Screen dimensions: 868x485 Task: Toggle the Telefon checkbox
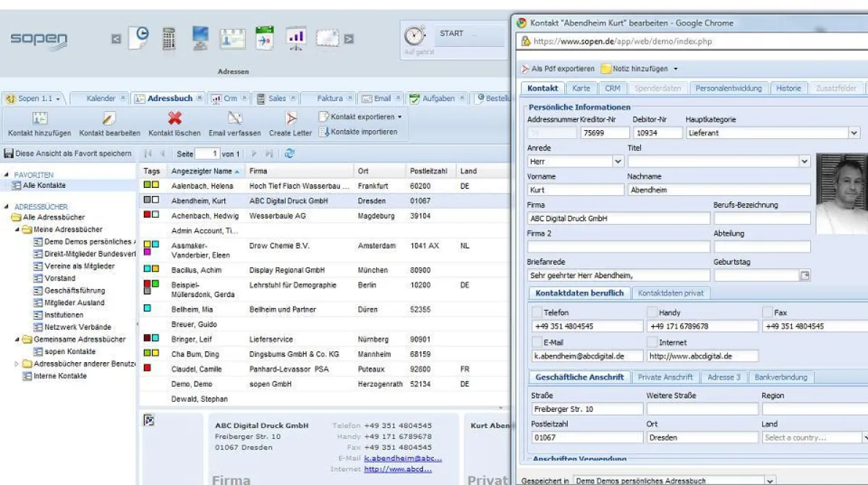pyautogui.click(x=536, y=312)
